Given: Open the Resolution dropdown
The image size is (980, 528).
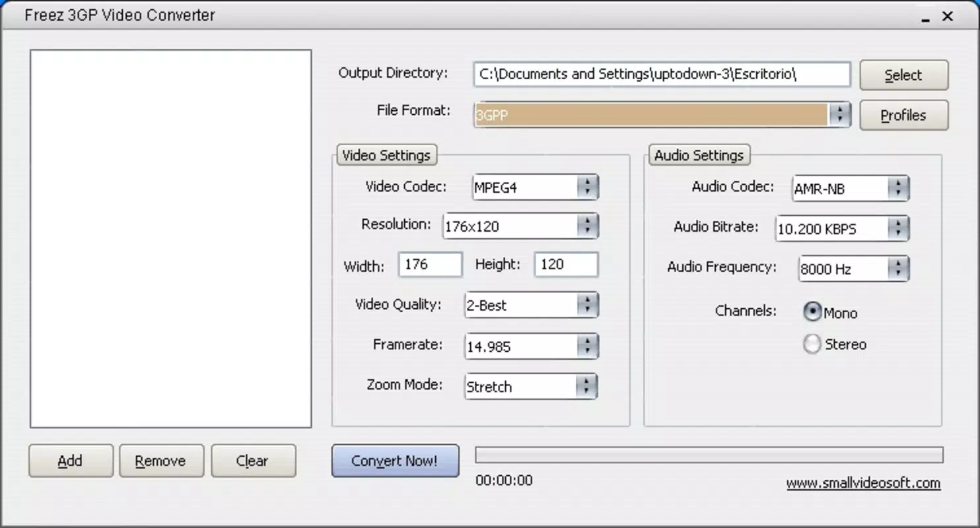Looking at the screenshot, I should click(x=520, y=226).
